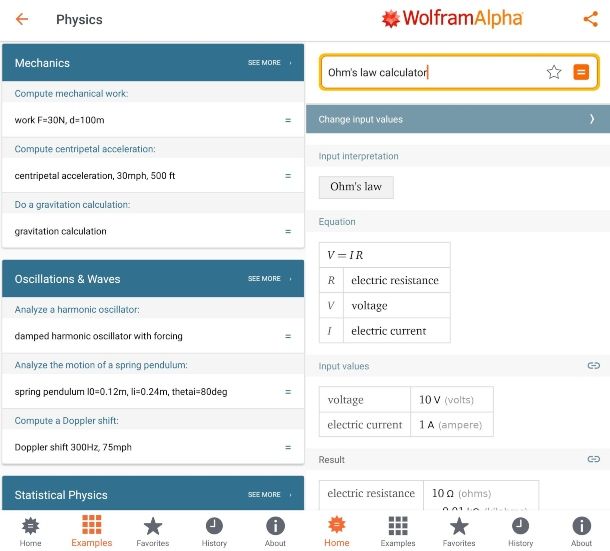Expand Statistical Physics with SEE MORE

point(270,495)
